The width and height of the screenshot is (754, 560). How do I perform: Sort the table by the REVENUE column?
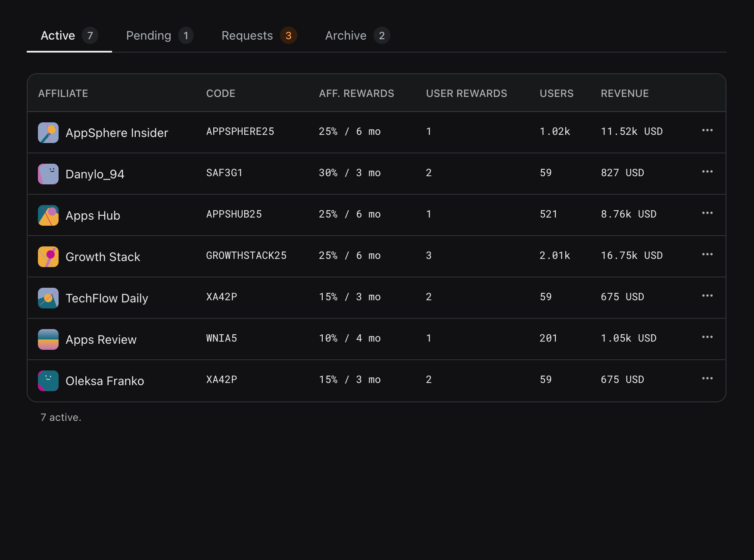click(625, 93)
